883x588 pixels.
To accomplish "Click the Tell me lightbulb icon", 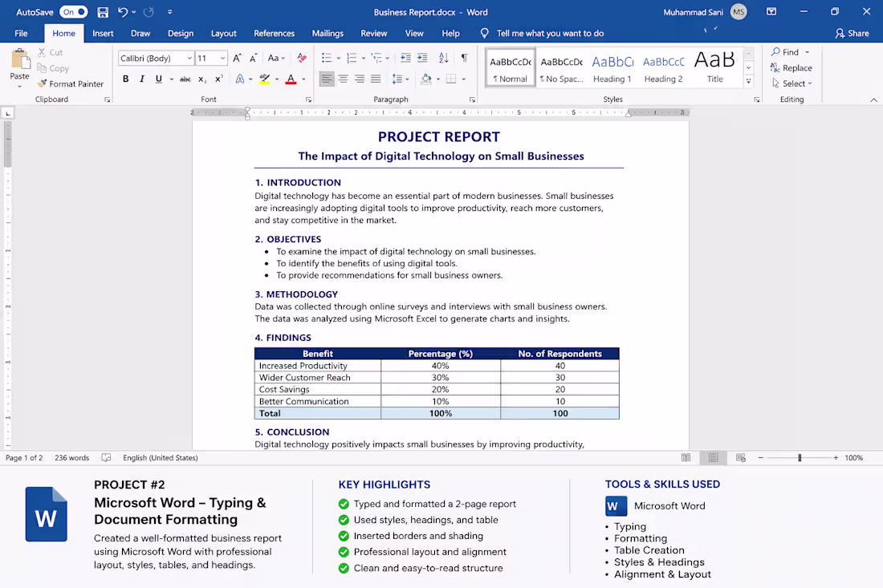I will coord(484,33).
